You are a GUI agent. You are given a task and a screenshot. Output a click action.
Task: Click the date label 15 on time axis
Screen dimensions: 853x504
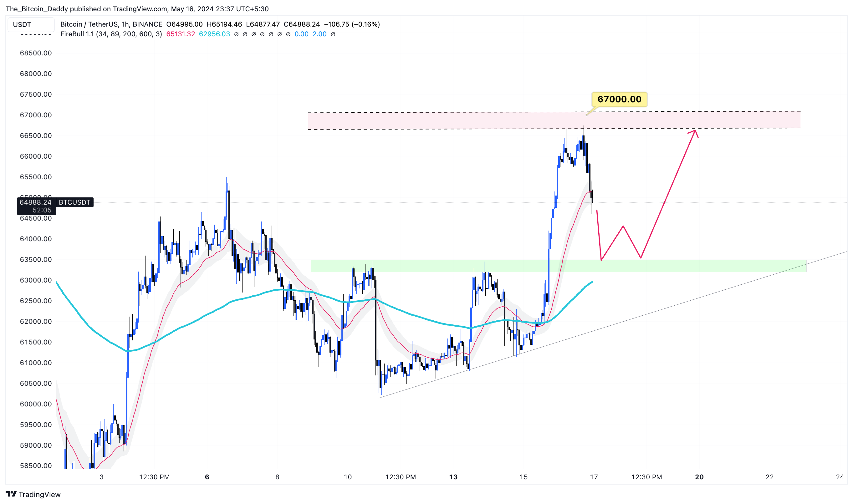pyautogui.click(x=524, y=477)
